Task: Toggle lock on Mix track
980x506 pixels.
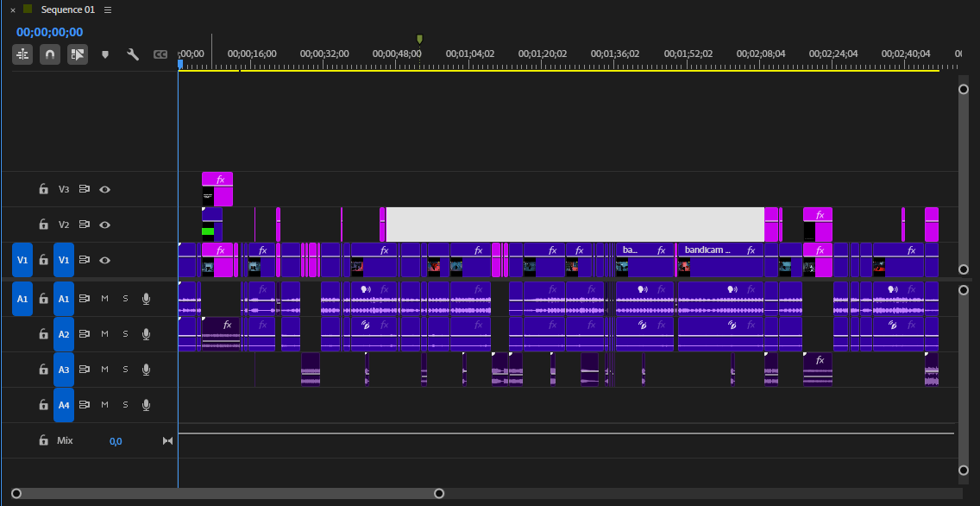Action: (x=44, y=440)
